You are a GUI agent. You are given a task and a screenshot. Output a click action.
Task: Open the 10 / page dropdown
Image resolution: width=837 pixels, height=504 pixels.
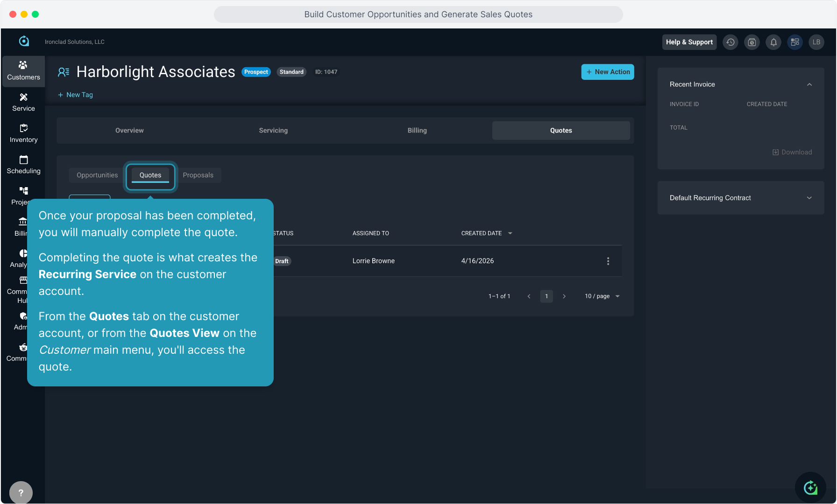[602, 296]
